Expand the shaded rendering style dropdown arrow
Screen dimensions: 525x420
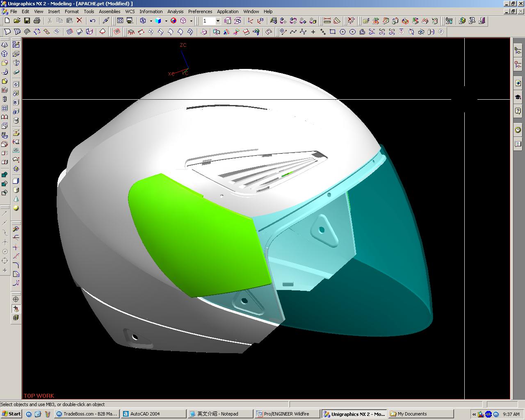(x=166, y=21)
